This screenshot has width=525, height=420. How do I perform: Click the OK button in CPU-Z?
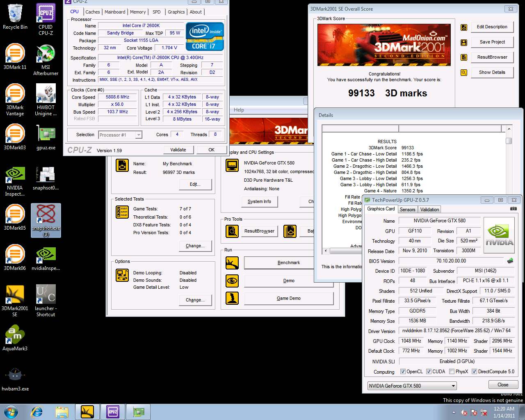click(x=211, y=150)
